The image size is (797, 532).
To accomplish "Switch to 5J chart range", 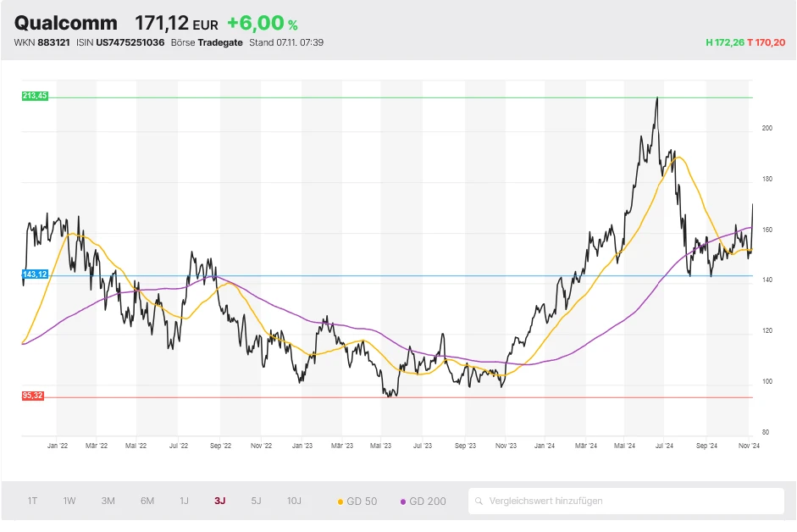I will [256, 501].
